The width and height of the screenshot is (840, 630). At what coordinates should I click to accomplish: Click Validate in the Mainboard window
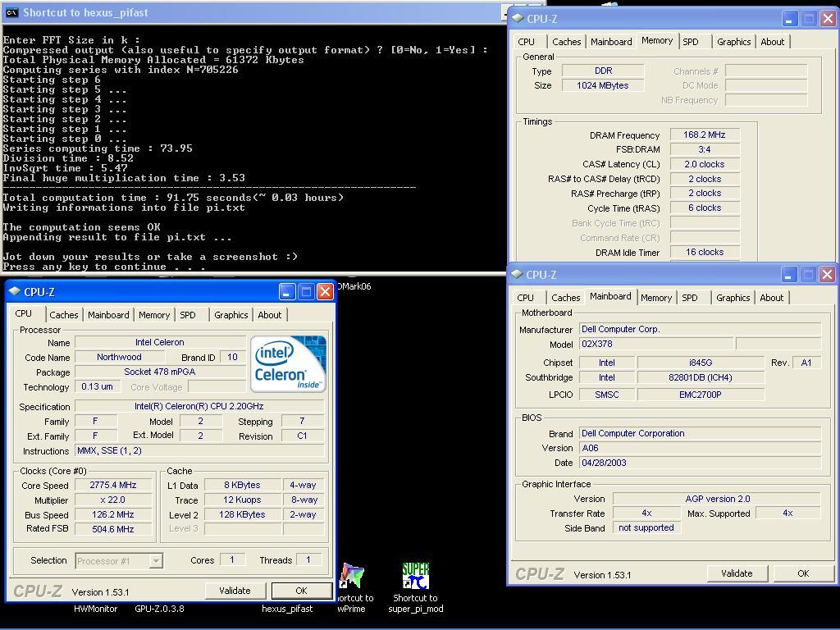[x=737, y=573]
